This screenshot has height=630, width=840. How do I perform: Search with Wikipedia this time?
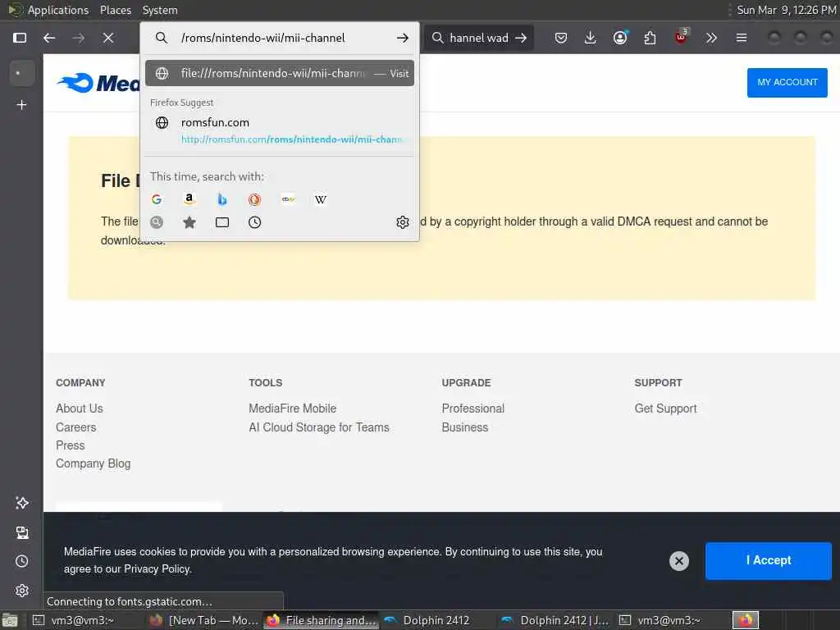(321, 199)
